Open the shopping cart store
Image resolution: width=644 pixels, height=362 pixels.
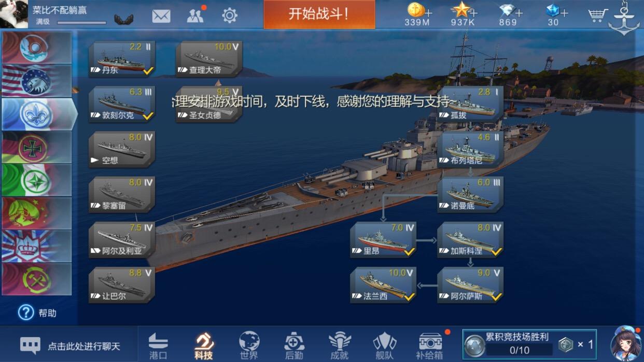597,16
